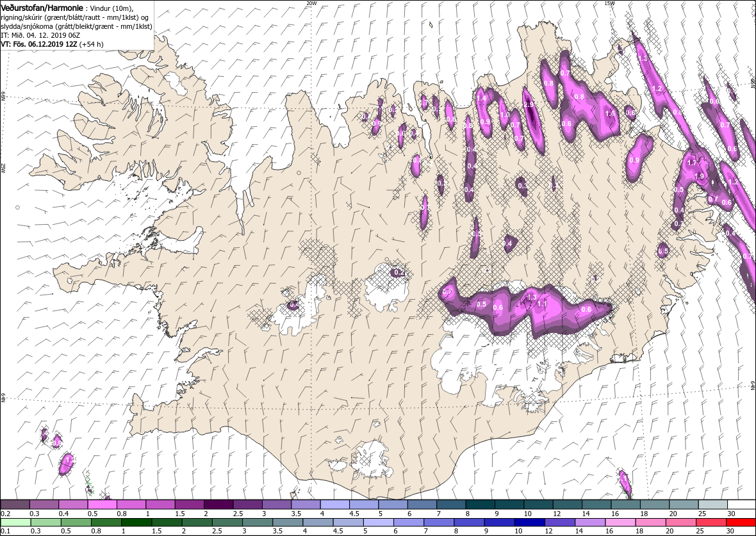Image resolution: width=756 pixels, height=536 pixels.
Task: Click the 'slydda/snjókoma' legend description line
Action: [76, 26]
